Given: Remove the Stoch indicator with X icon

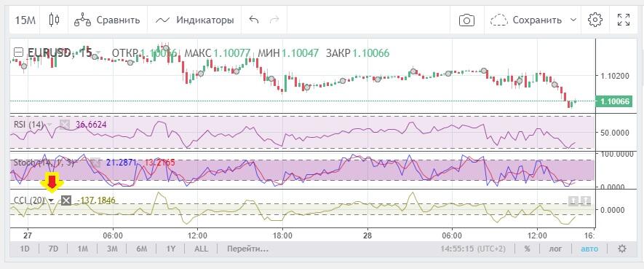Looking at the screenshot, I should [95, 163].
